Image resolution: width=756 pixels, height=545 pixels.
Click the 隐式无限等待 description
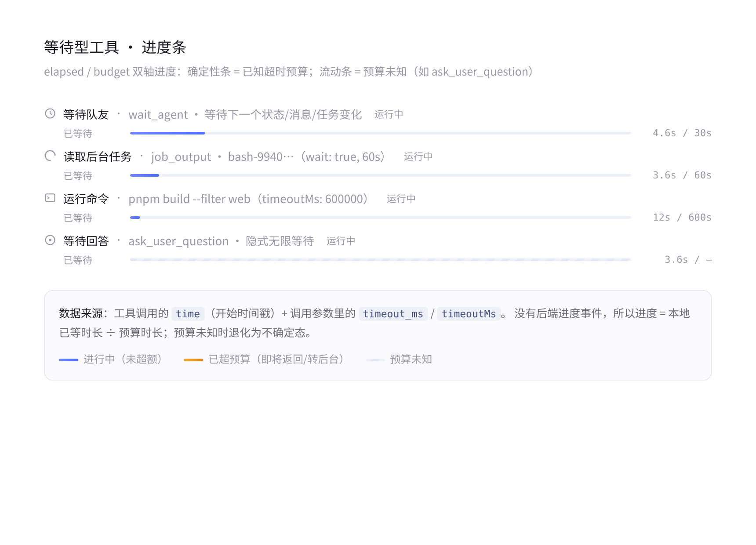tap(280, 241)
